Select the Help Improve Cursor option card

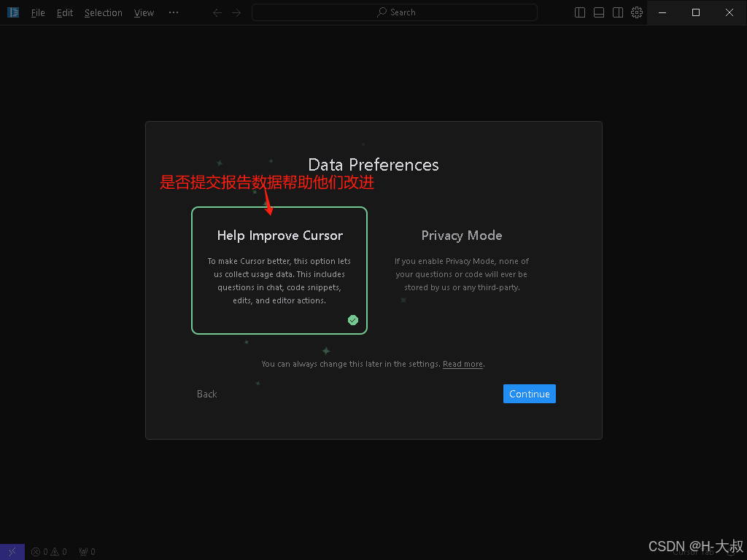point(279,271)
